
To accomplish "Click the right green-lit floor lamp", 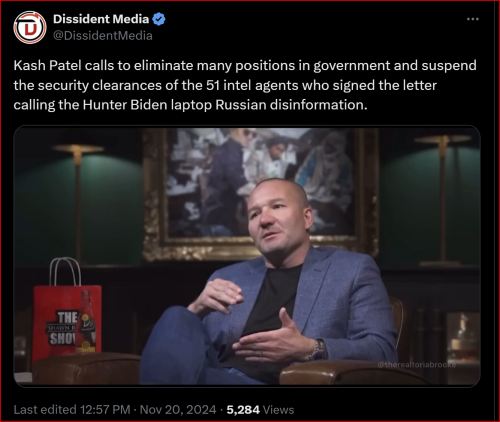I will [x=443, y=200].
